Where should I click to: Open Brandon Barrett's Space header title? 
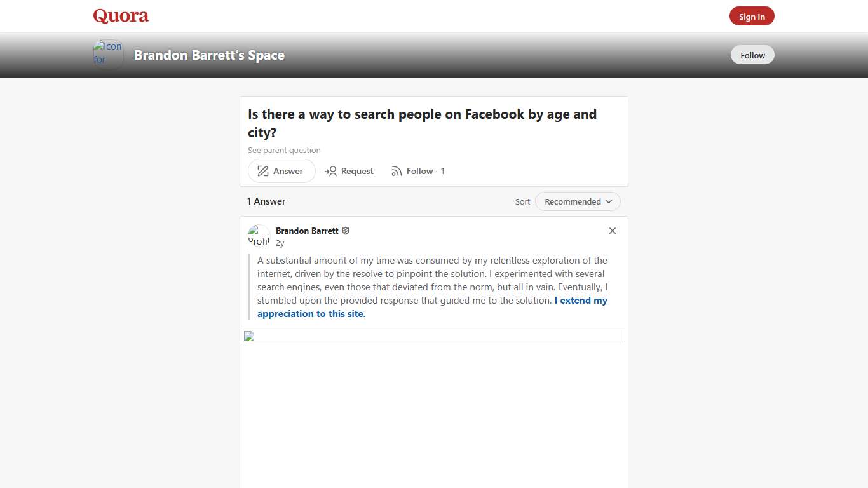[x=208, y=55]
